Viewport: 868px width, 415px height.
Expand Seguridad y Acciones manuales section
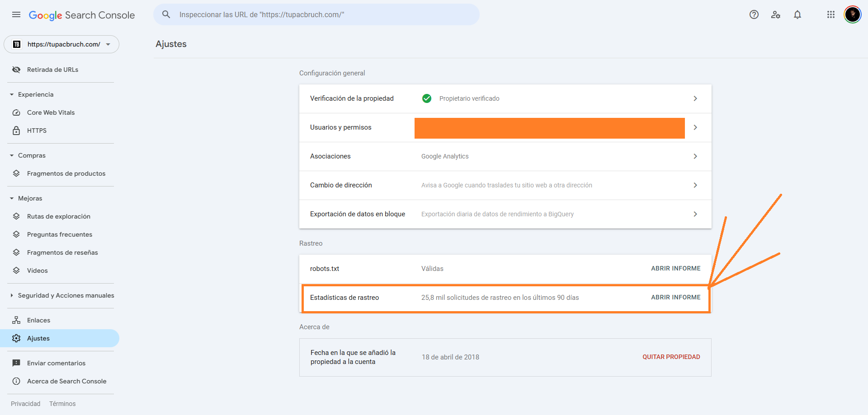12,295
